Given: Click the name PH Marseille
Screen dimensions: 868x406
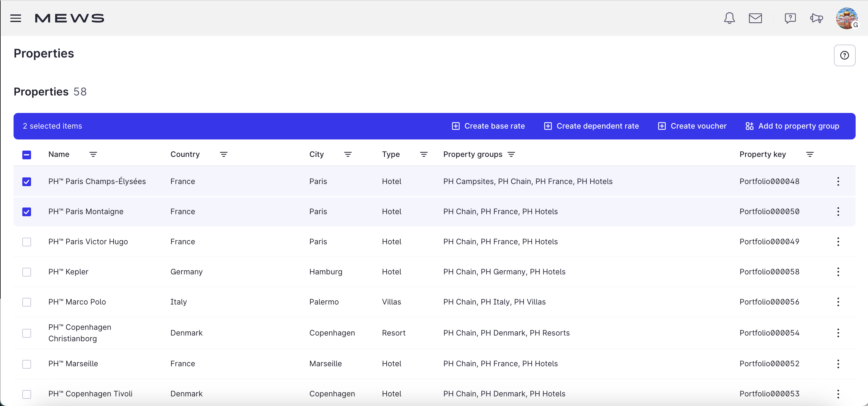Looking at the screenshot, I should (73, 364).
